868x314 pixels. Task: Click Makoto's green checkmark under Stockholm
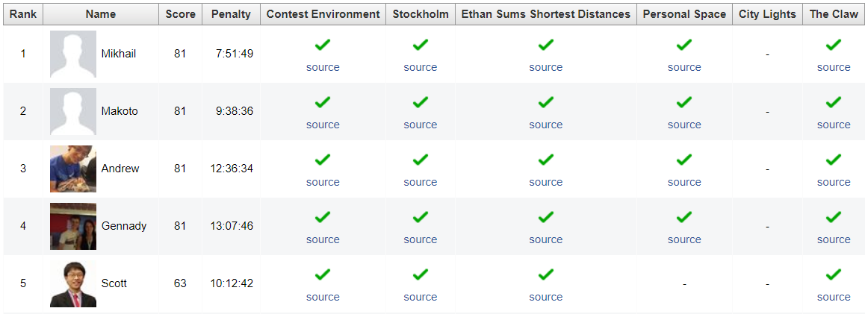coord(421,102)
